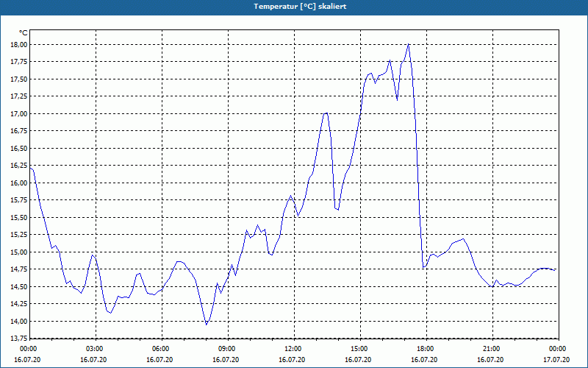Pick the '16.07.20' date under 15:00
Viewport: 588px width, 368px height.
[358, 360]
